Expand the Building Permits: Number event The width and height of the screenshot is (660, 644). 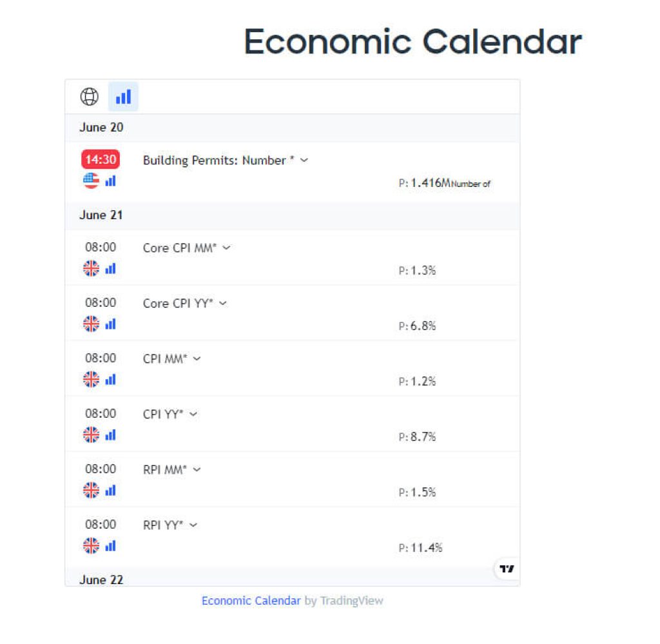304,161
